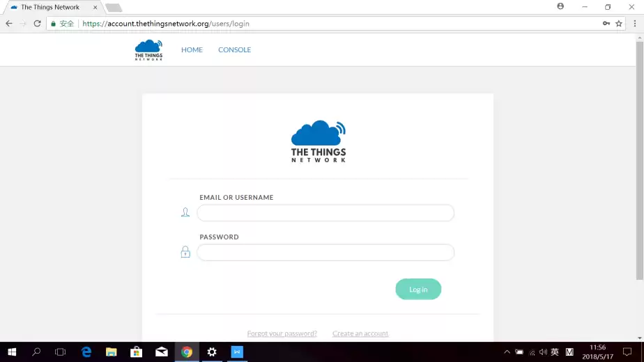The width and height of the screenshot is (644, 362).
Task: Follow the Create an account link
Action: pos(360,333)
